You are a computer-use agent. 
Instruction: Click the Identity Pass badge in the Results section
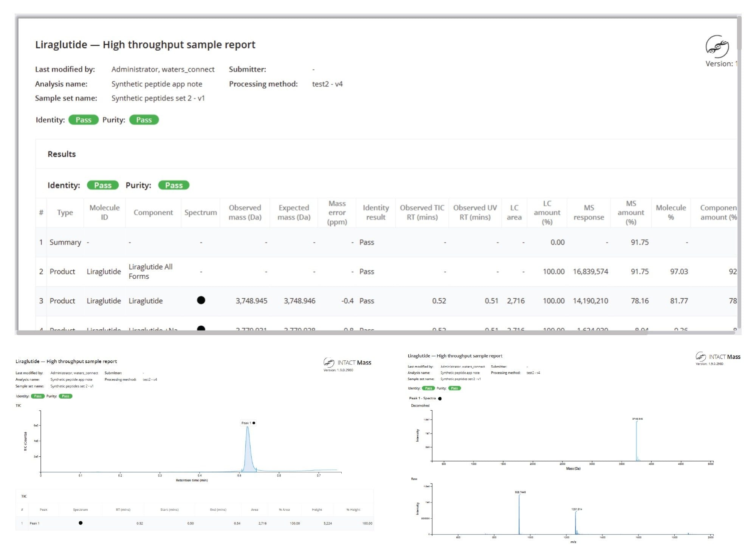click(102, 185)
